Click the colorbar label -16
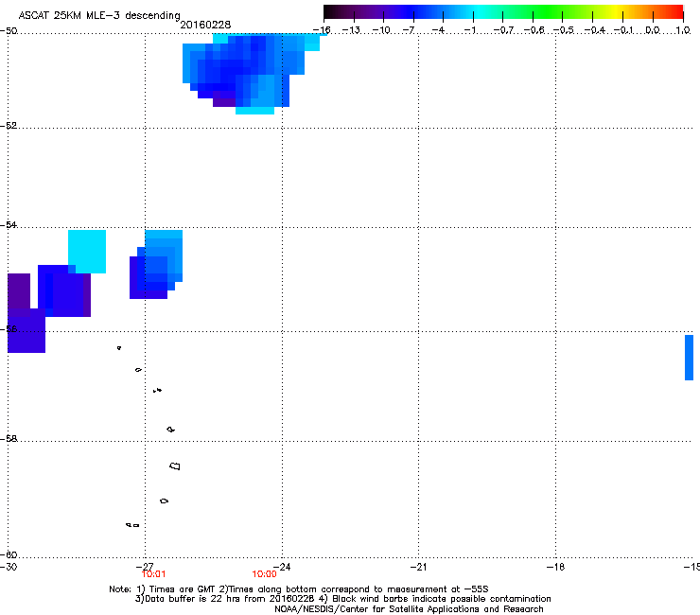This screenshot has width=700, height=615. coord(322,30)
